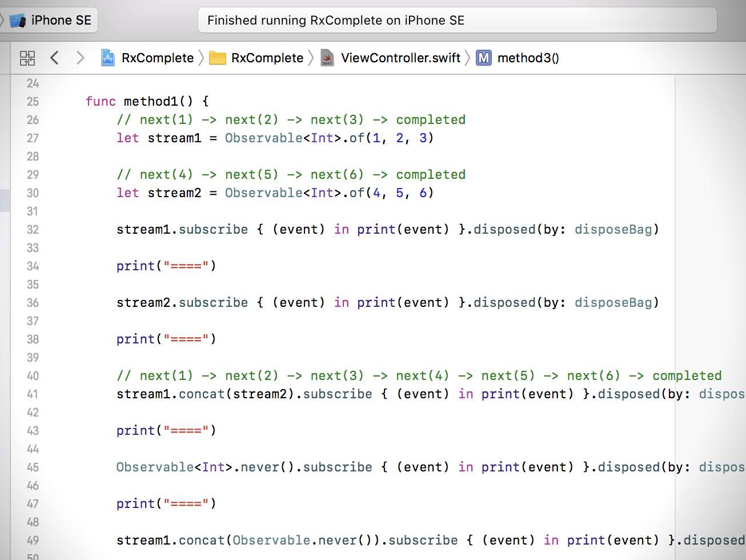The image size is (746, 560).
Task: Click 'disposeBag' argument on line 36
Action: click(613, 303)
